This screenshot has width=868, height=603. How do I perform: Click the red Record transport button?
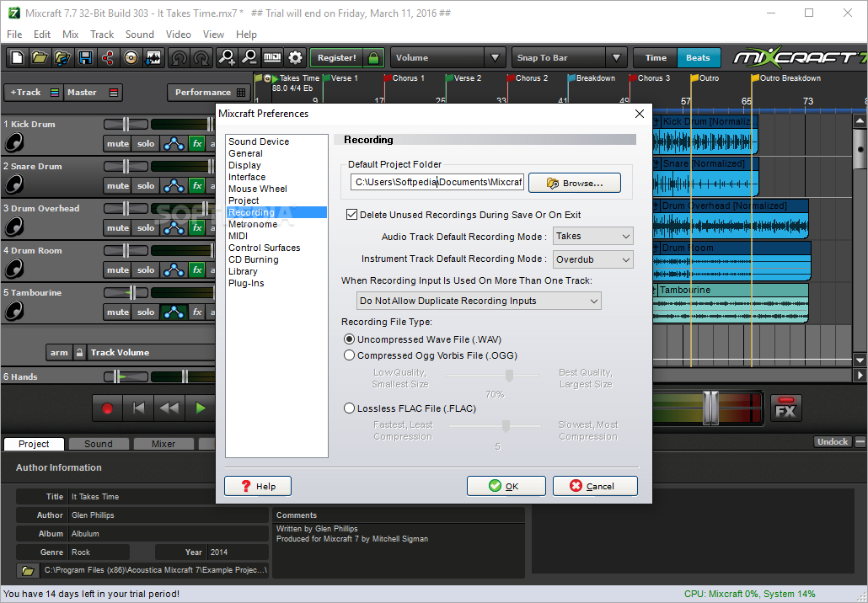107,408
